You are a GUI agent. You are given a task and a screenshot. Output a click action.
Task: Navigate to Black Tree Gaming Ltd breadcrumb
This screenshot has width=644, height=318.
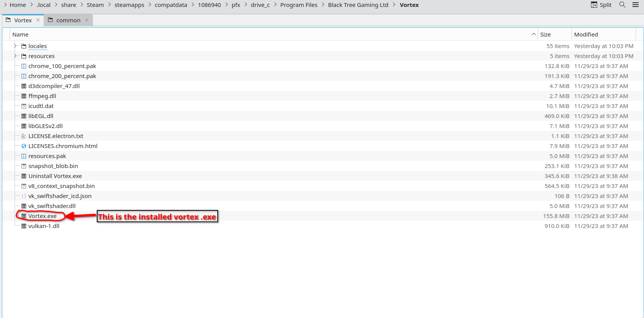[358, 5]
